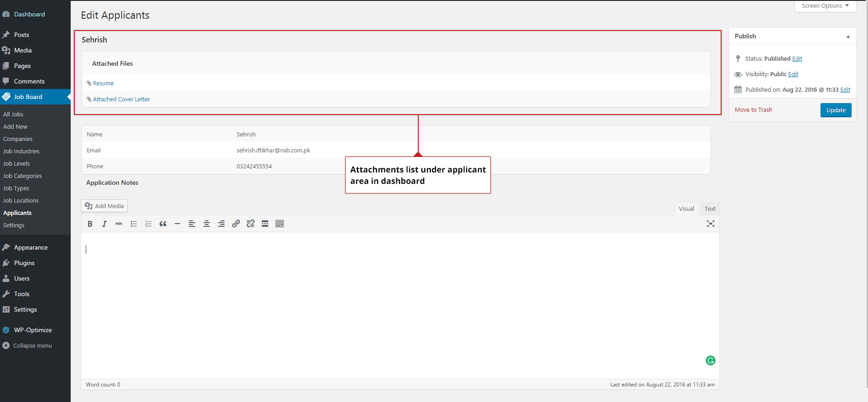Edit the Published on date
868x402 pixels.
tap(845, 90)
